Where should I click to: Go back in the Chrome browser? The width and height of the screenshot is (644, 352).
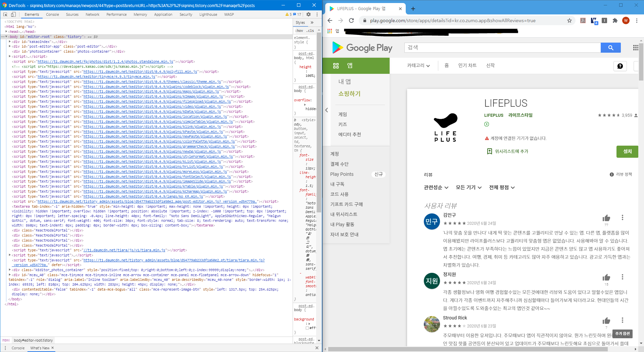(x=330, y=20)
